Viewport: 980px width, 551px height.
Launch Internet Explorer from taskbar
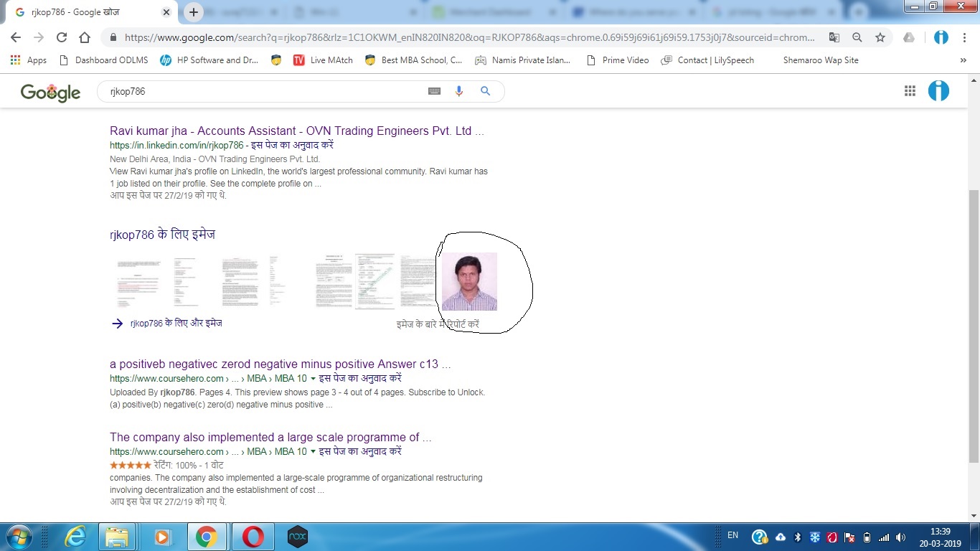click(x=75, y=537)
